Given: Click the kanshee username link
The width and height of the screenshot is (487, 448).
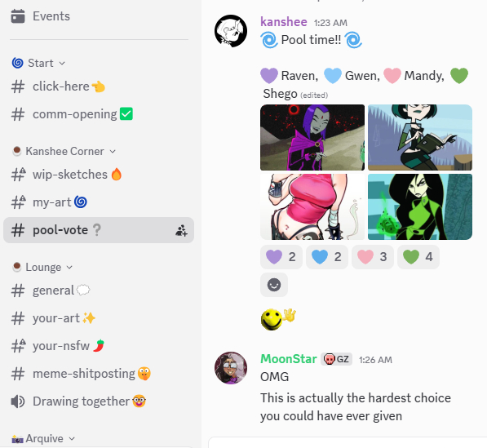Looking at the screenshot, I should point(284,22).
